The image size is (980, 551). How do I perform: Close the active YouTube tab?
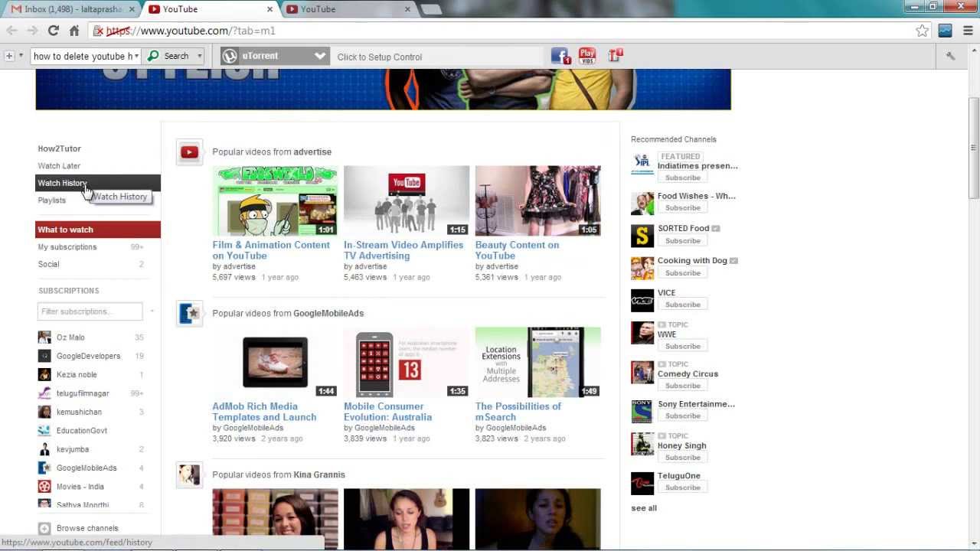269,9
